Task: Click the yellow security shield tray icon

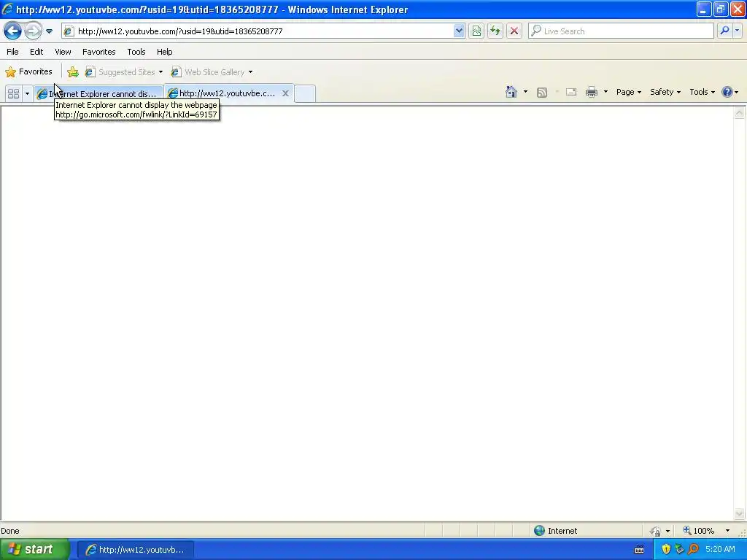Action: (x=666, y=550)
